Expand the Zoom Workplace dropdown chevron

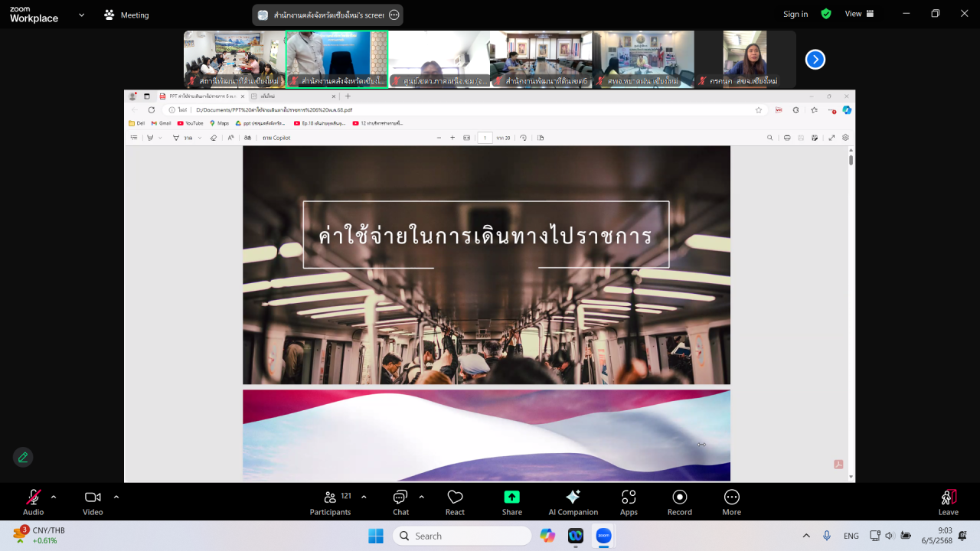click(82, 15)
